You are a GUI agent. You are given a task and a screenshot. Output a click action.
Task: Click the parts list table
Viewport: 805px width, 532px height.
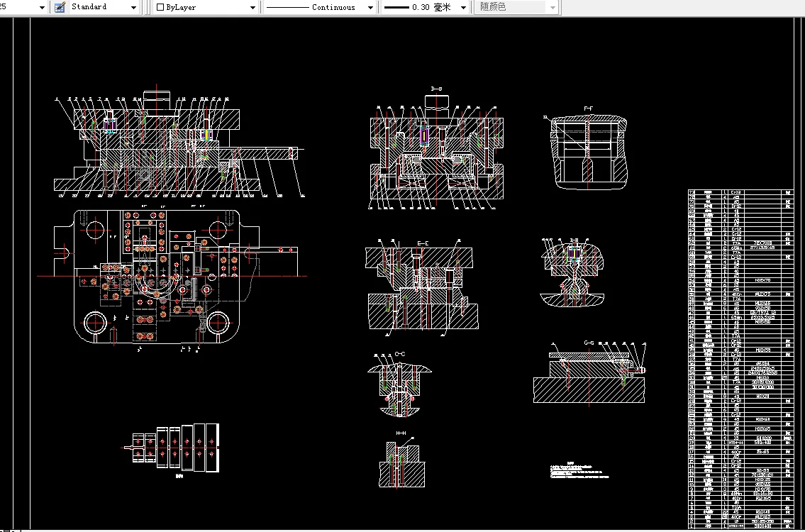(741, 360)
